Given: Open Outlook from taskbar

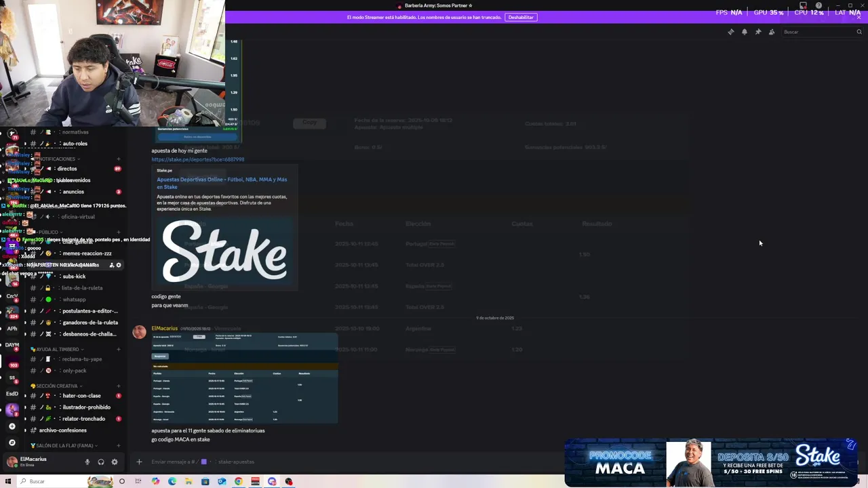Looking at the screenshot, I should (x=222, y=481).
